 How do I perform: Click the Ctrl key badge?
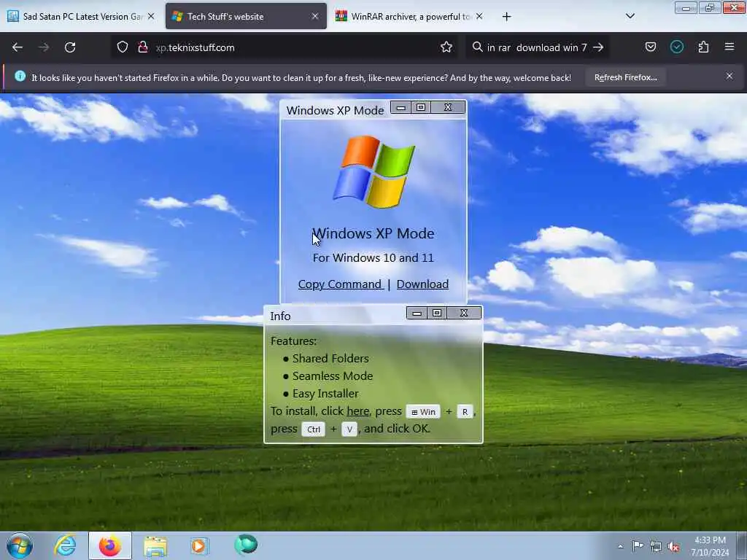point(314,429)
